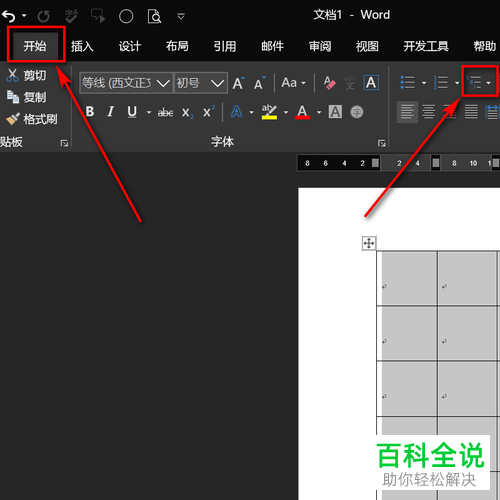
Task: Open the font color dropdown arrow
Action: coord(319,113)
